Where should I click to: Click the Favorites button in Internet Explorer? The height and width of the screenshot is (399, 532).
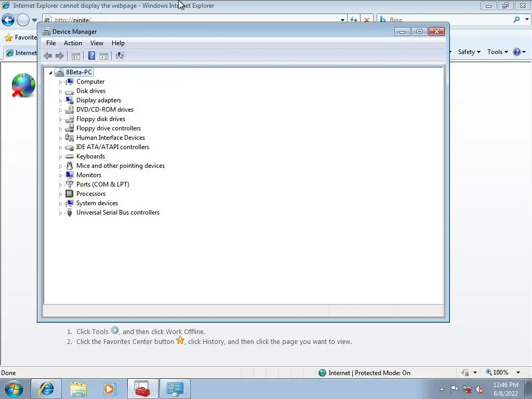coord(21,37)
